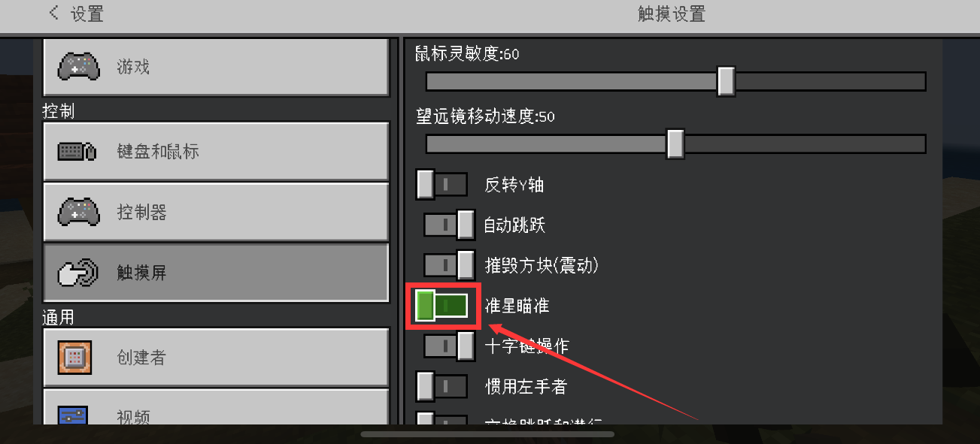Disable the 自动跳跃 toggle
This screenshot has width=980, height=444.
click(449, 225)
